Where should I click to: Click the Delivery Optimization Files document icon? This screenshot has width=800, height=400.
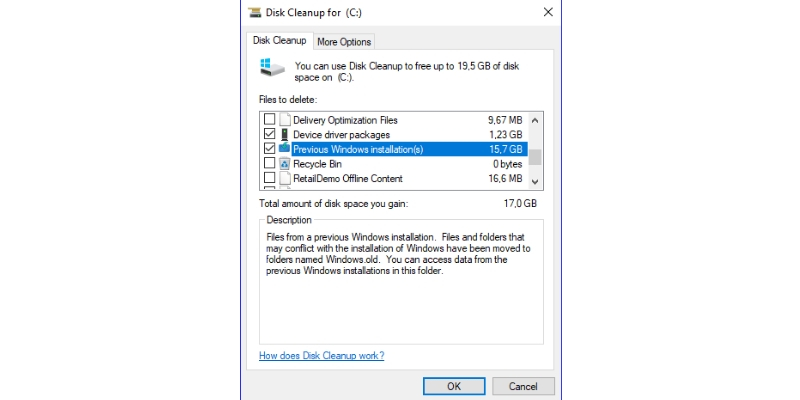[284, 120]
